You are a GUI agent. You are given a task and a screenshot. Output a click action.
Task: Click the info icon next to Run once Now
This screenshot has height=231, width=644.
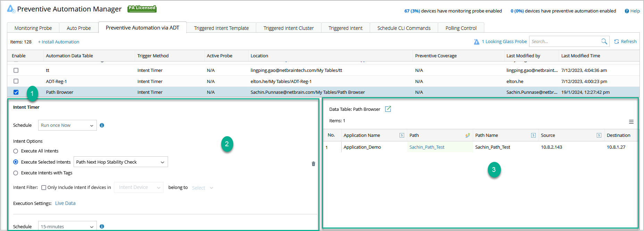tap(102, 125)
